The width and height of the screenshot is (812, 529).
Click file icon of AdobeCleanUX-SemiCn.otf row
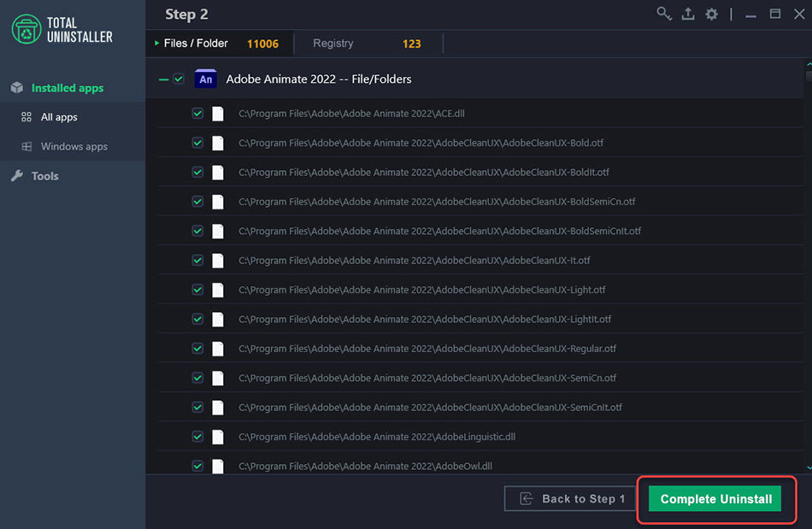point(218,378)
